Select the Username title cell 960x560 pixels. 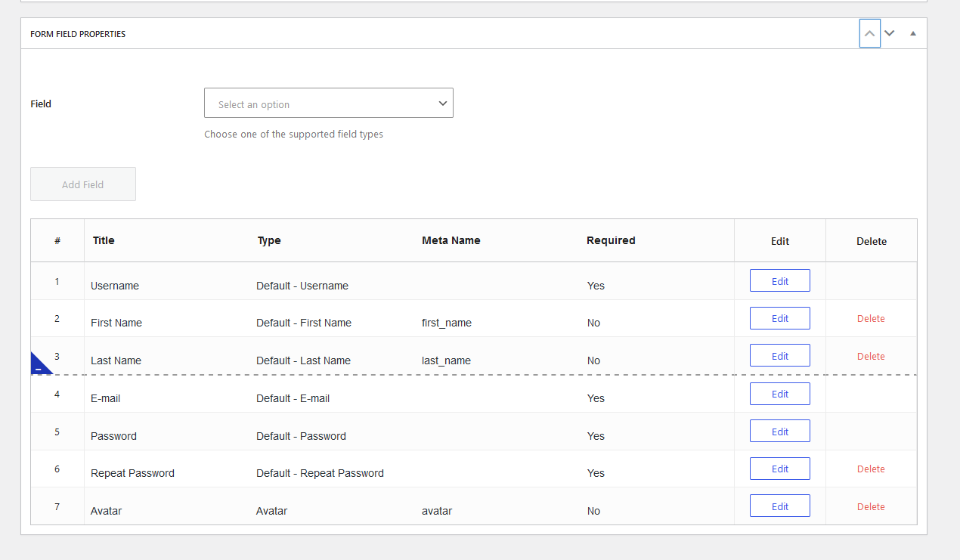coord(115,286)
